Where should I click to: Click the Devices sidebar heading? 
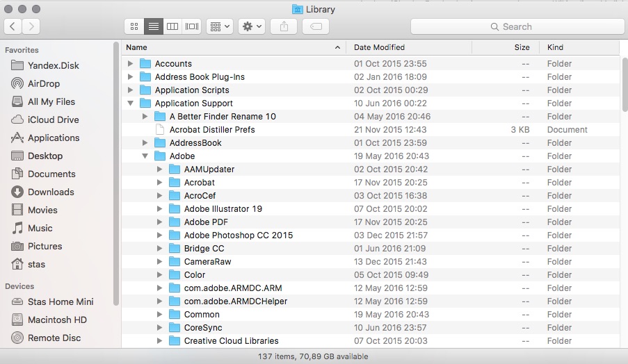(19, 286)
